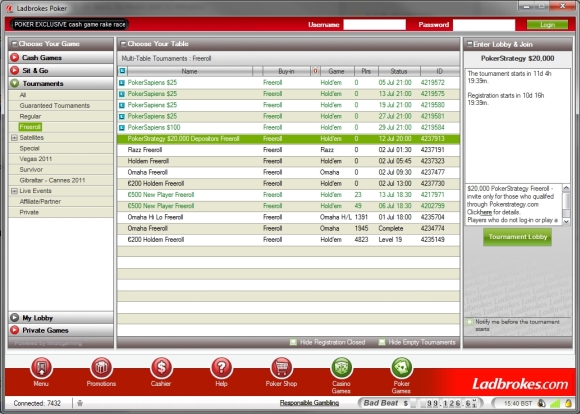Sort by the Name column header
Screen dimensions: 580x414
pyautogui.click(x=189, y=71)
